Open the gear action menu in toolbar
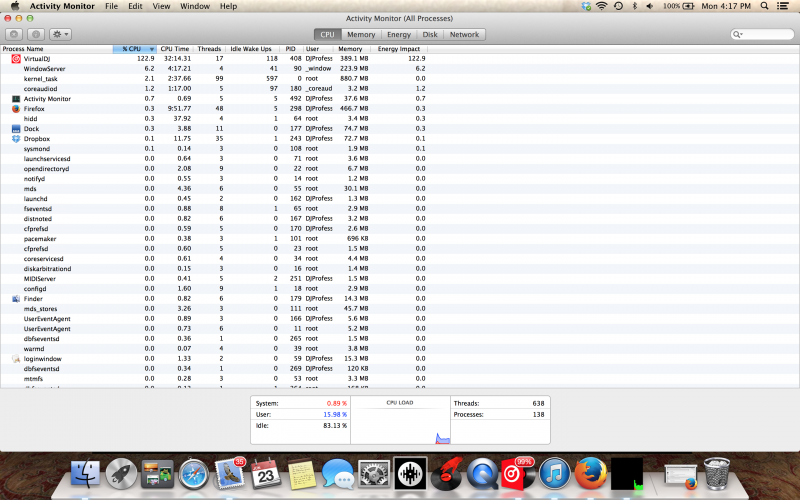Screen dimensions: 800x500 (60, 34)
